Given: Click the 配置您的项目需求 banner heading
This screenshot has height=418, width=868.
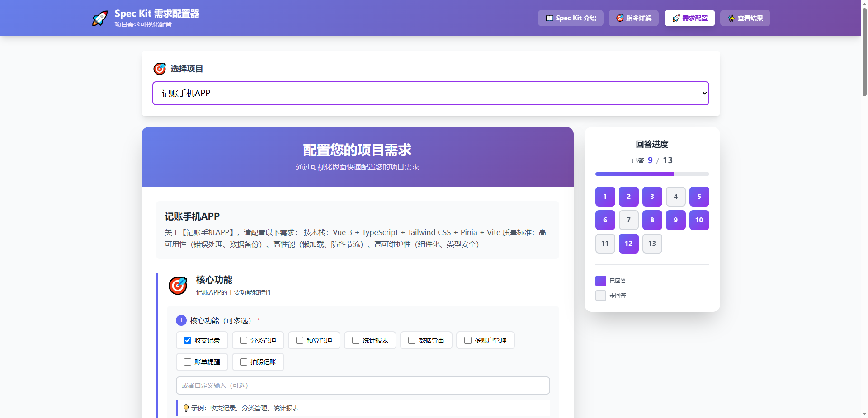Looking at the screenshot, I should click(x=357, y=150).
